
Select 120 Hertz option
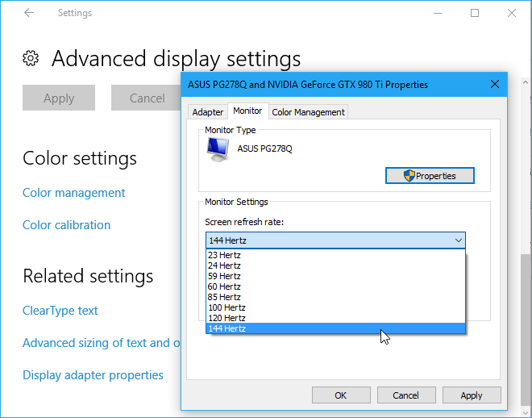(335, 318)
